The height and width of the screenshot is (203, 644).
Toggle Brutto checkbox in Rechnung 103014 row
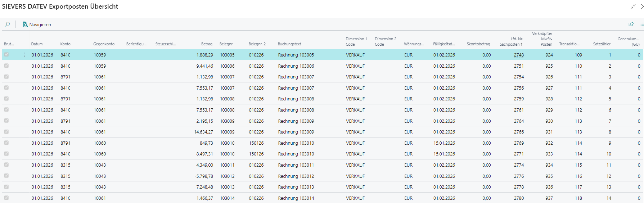(x=6, y=198)
